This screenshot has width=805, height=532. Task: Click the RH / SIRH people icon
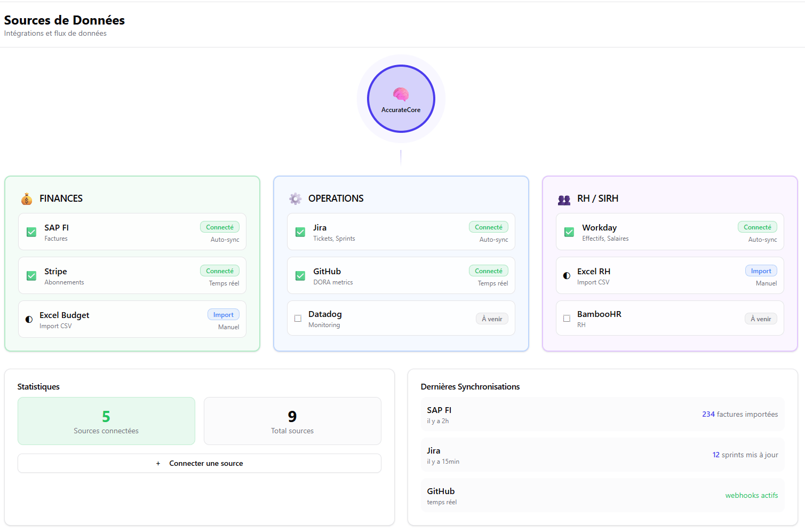click(564, 200)
